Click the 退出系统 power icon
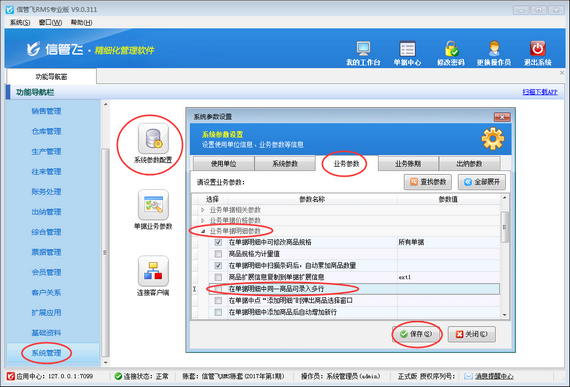This screenshot has width=570, height=387. point(538,48)
